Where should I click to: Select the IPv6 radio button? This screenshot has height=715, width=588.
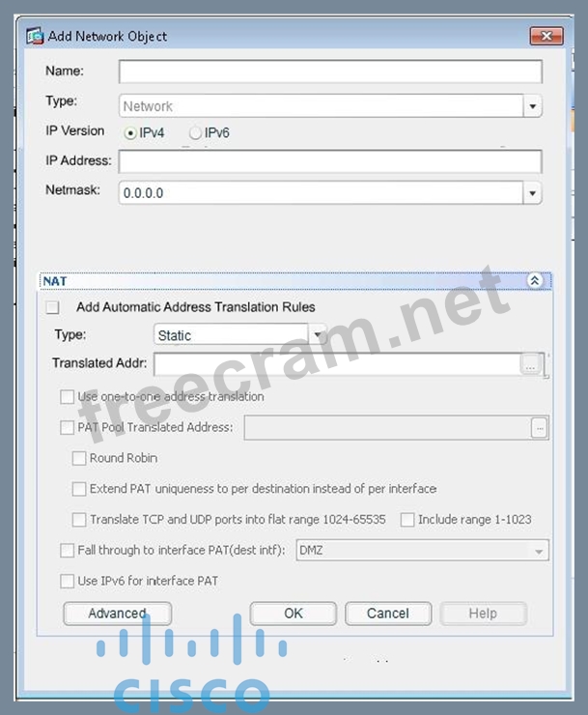(x=196, y=132)
